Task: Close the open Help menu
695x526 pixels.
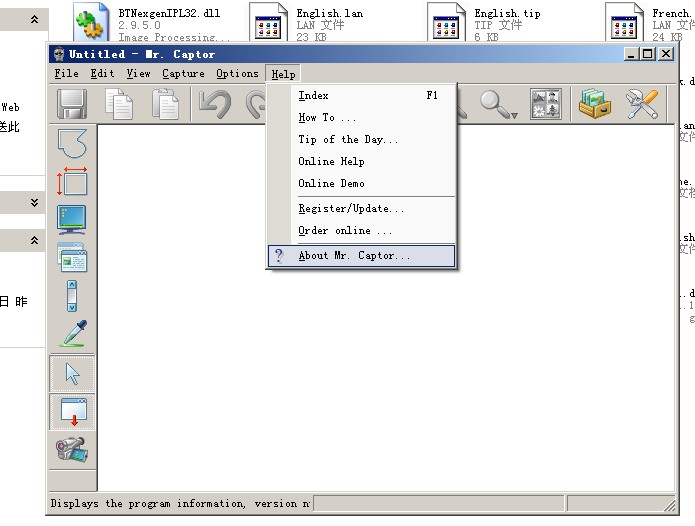Action: [283, 74]
